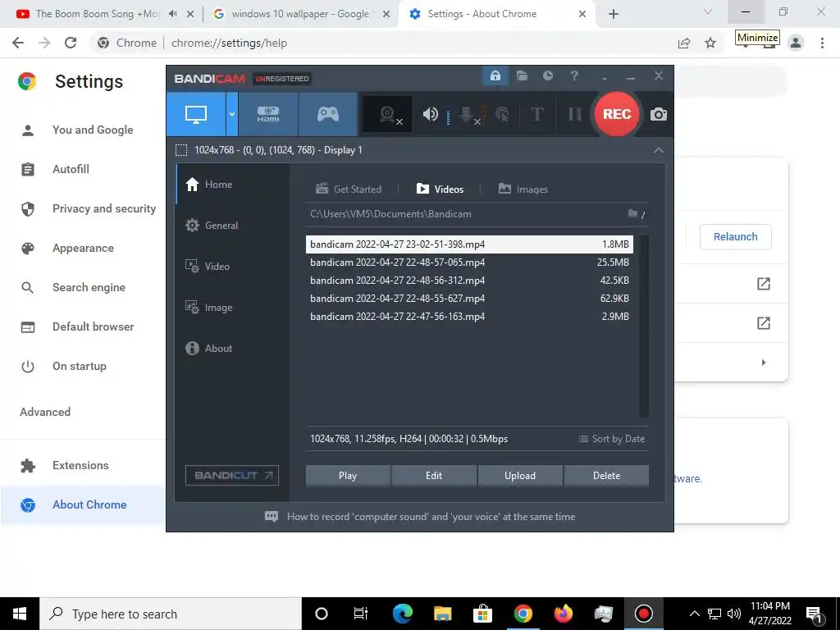Image resolution: width=840 pixels, height=630 pixels.
Task: Open Extensions in Chrome settings sidebar
Action: (x=80, y=466)
